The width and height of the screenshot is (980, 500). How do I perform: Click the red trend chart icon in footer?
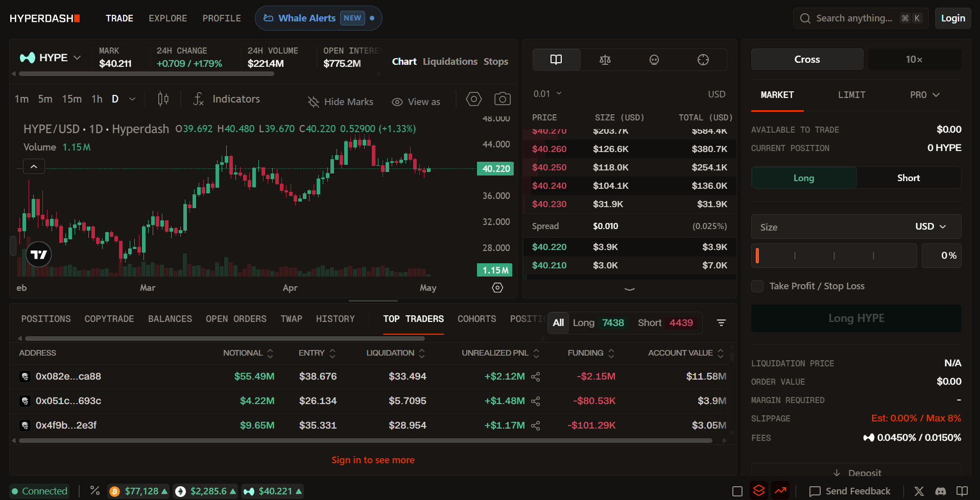point(780,491)
